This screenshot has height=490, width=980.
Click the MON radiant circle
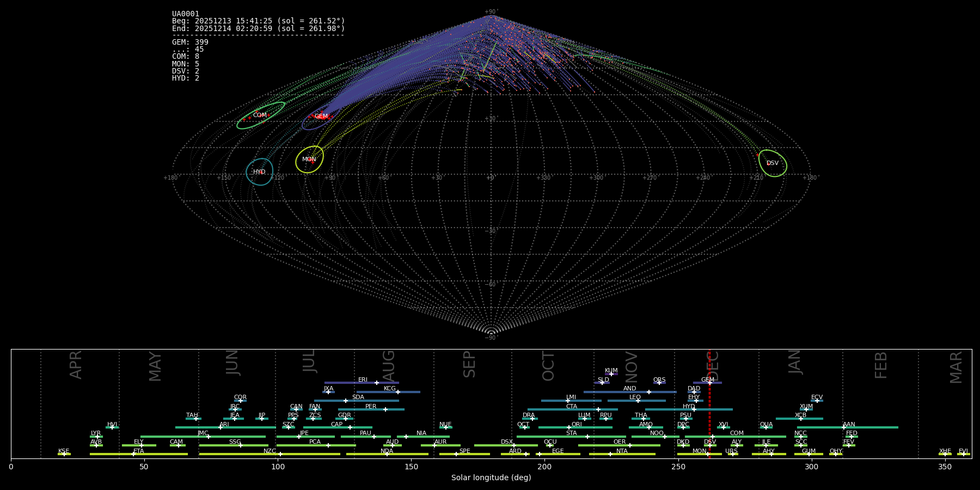click(309, 160)
